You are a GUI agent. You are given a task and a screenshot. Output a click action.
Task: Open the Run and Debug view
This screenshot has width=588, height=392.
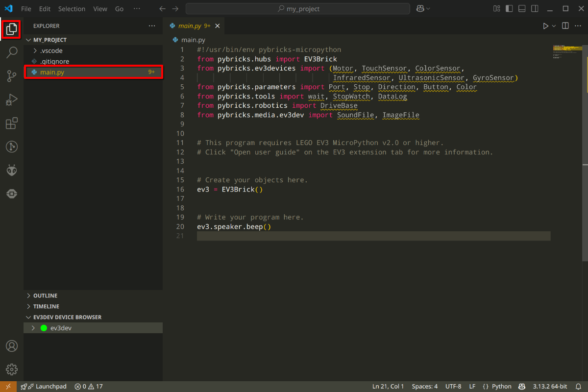[x=12, y=99]
